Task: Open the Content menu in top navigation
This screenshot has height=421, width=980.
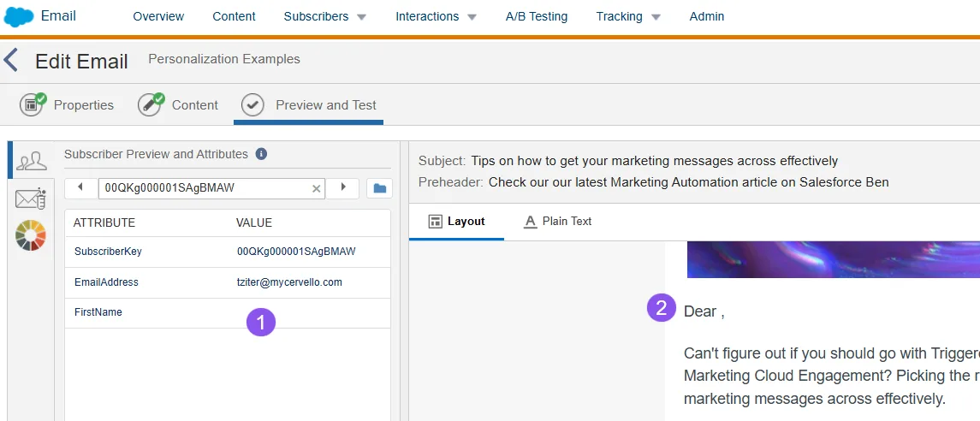Action: tap(234, 17)
